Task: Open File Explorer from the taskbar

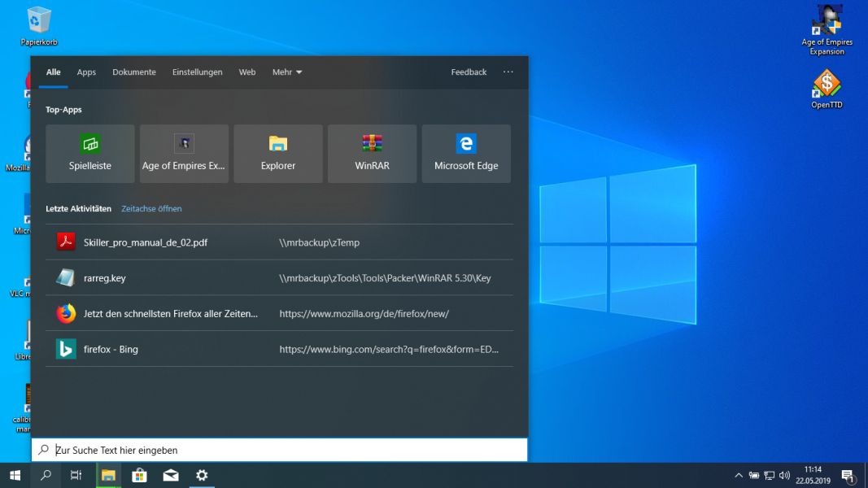Action: coord(108,475)
